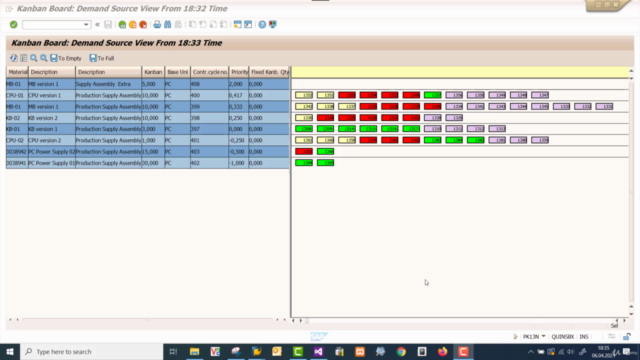Click the Material column header
The image size is (640, 360).
coord(17,72)
